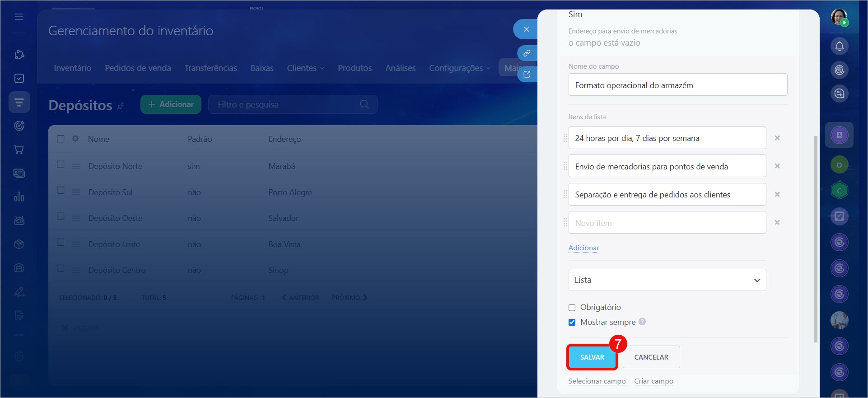
Task: Expand the Configurações menu dropdown
Action: coord(459,68)
